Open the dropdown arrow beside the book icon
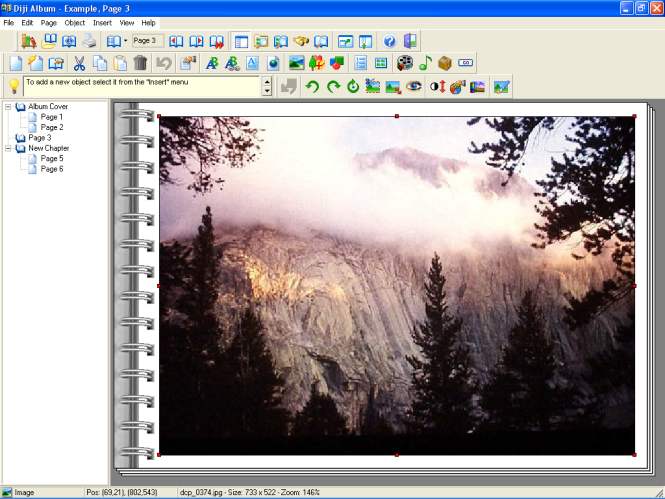 pyautogui.click(x=125, y=41)
